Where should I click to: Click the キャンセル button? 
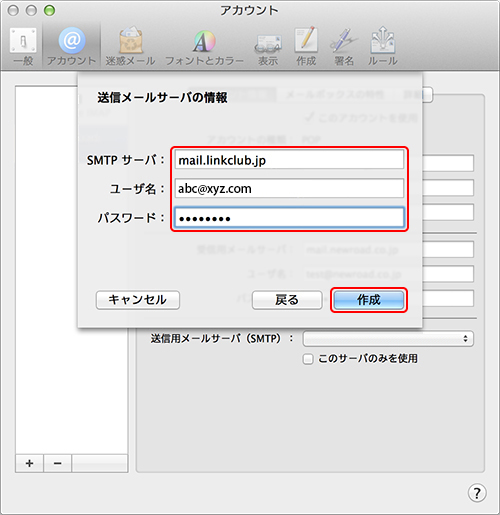138,300
